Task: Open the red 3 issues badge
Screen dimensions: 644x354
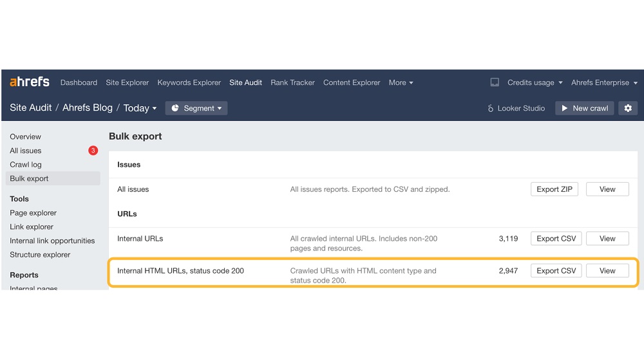Action: point(93,151)
